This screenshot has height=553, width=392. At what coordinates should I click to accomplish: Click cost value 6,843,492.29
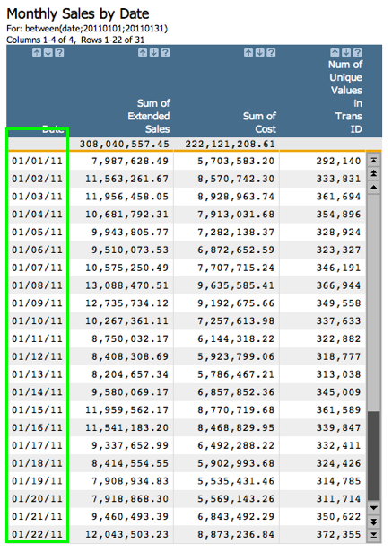[x=236, y=517]
